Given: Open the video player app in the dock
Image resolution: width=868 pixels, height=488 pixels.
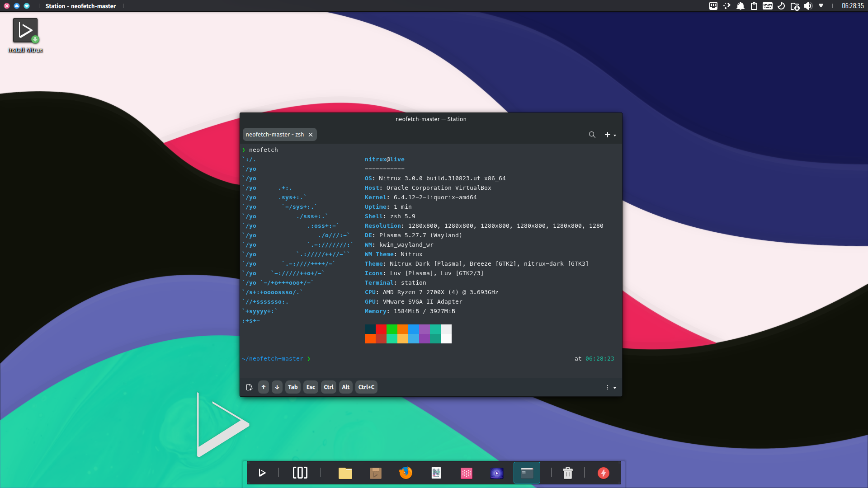Looking at the screenshot, I should 496,473.
